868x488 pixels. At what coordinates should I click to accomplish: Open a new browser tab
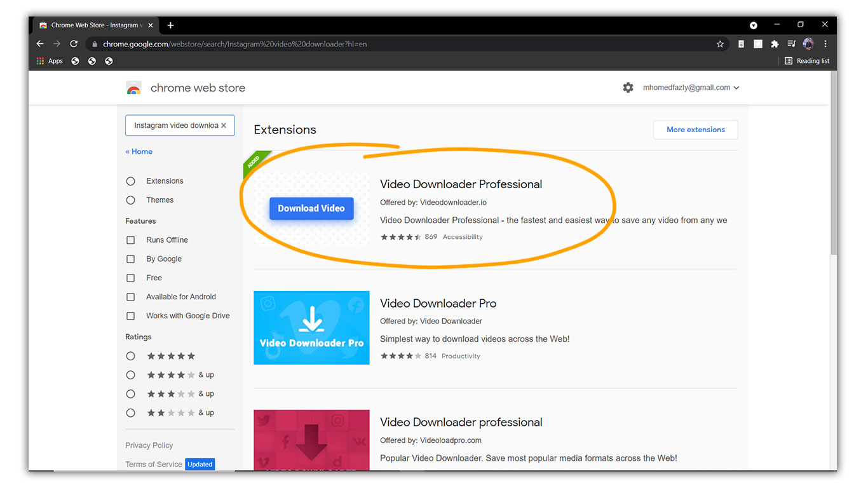click(x=170, y=25)
